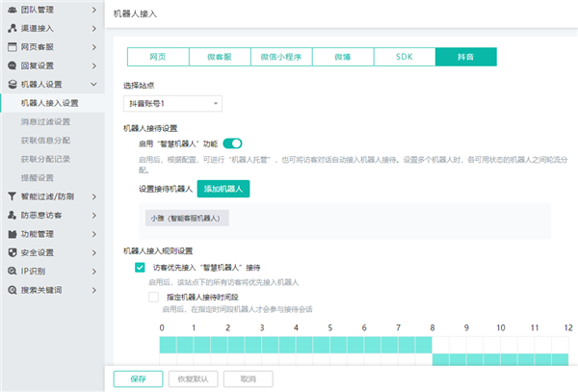
Task: Click the 回复设置 chat bubble icon
Action: point(13,65)
